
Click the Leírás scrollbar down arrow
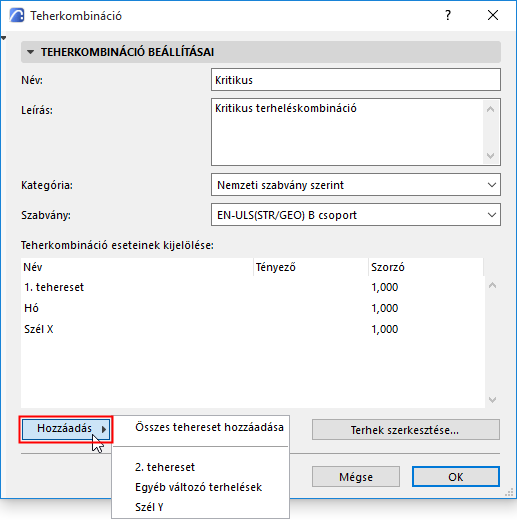point(490,155)
